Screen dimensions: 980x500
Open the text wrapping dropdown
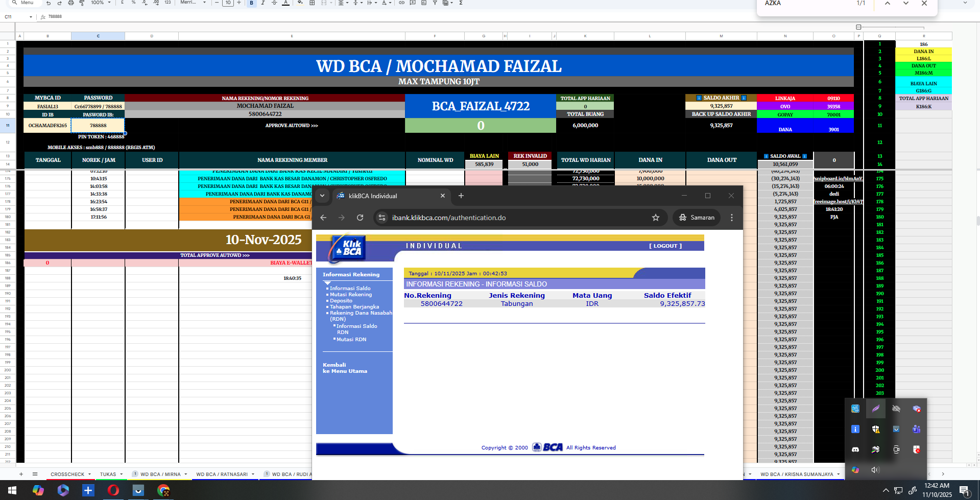(371, 3)
